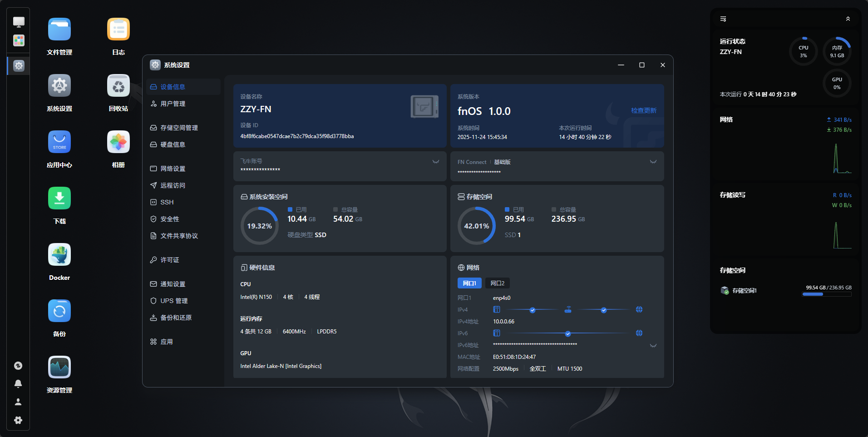This screenshot has height=437, width=868.
Task: Open the 日志 log app icon
Action: click(x=118, y=30)
